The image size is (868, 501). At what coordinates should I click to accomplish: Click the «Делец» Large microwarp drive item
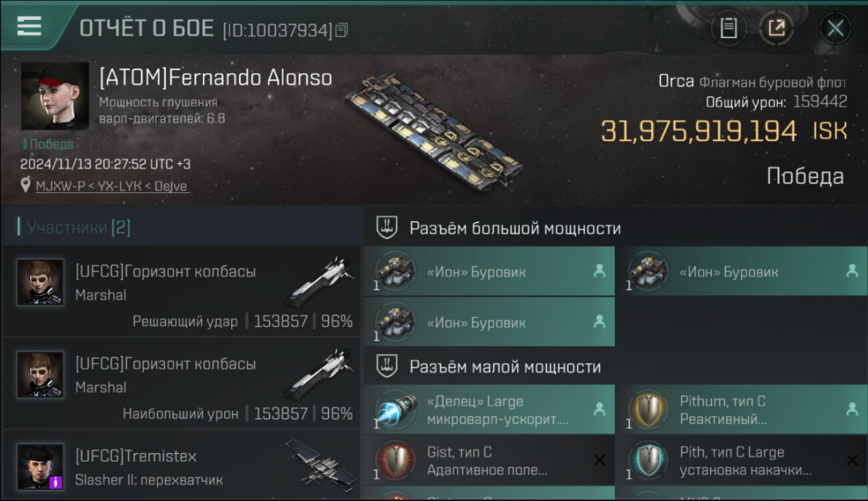489,409
